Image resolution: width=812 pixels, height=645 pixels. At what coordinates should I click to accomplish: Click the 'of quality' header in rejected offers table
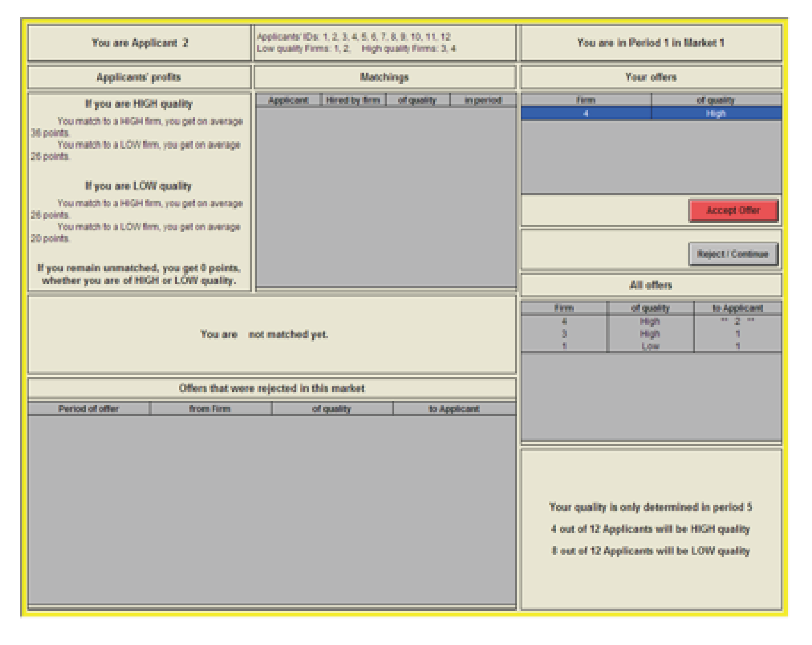pos(331,408)
